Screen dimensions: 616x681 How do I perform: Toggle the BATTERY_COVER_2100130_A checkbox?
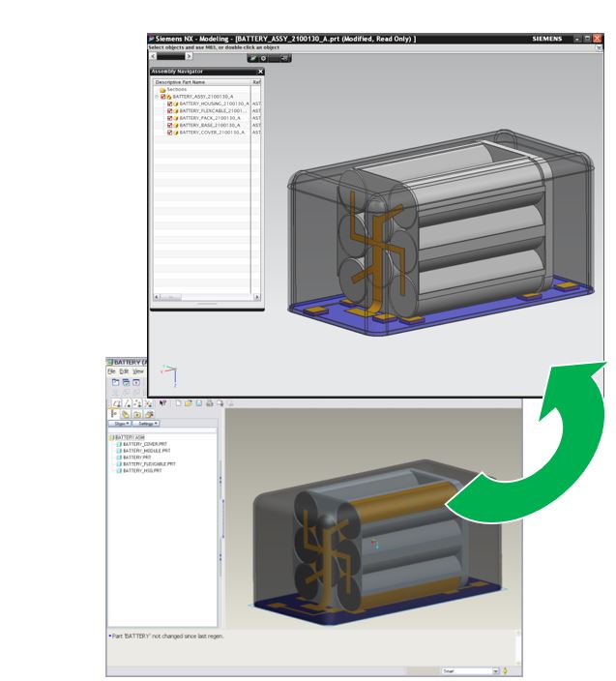pyautogui.click(x=170, y=132)
